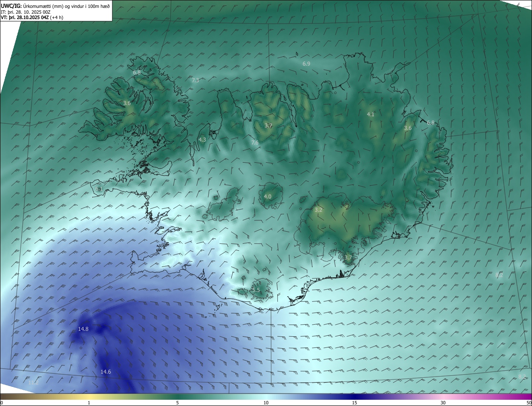Select the 4.1 value in northeast Iceland
The width and height of the screenshot is (532, 406).
coord(370,115)
